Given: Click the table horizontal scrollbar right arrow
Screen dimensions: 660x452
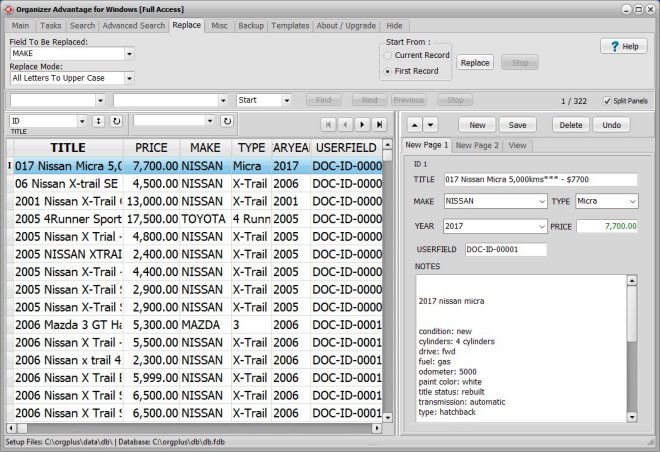Looking at the screenshot, I should [x=377, y=428].
